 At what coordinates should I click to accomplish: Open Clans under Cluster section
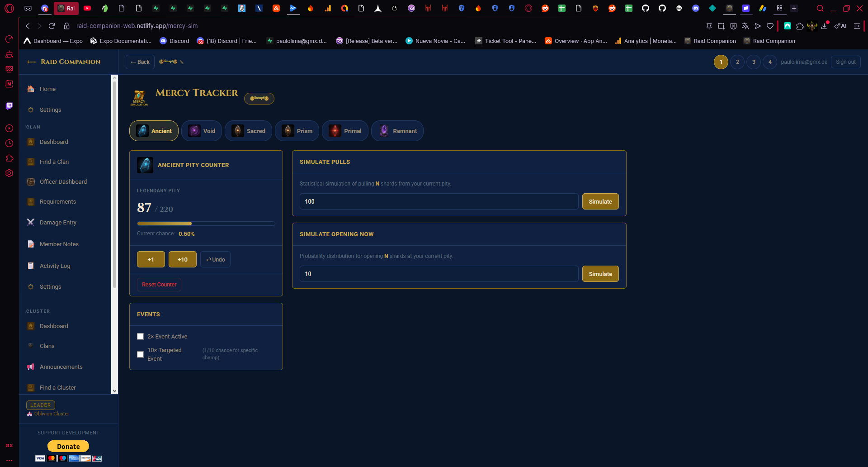pos(47,346)
